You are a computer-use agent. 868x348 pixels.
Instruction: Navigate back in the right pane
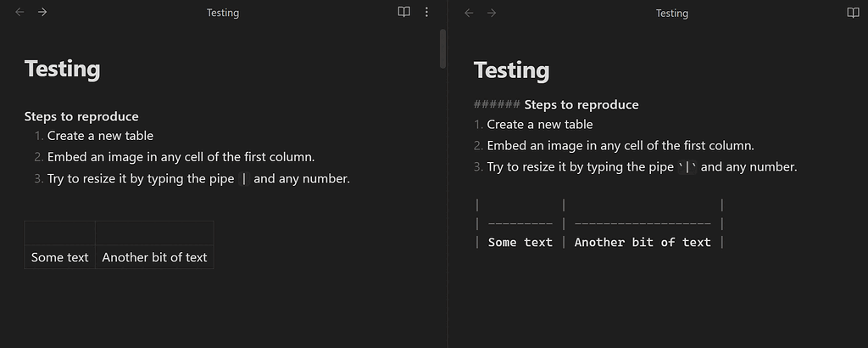(x=469, y=13)
